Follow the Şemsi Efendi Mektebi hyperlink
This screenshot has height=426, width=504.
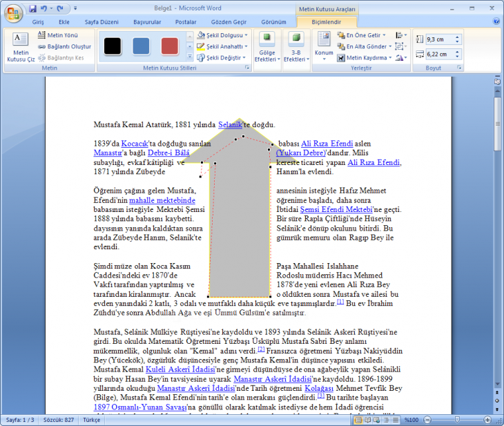coord(336,210)
